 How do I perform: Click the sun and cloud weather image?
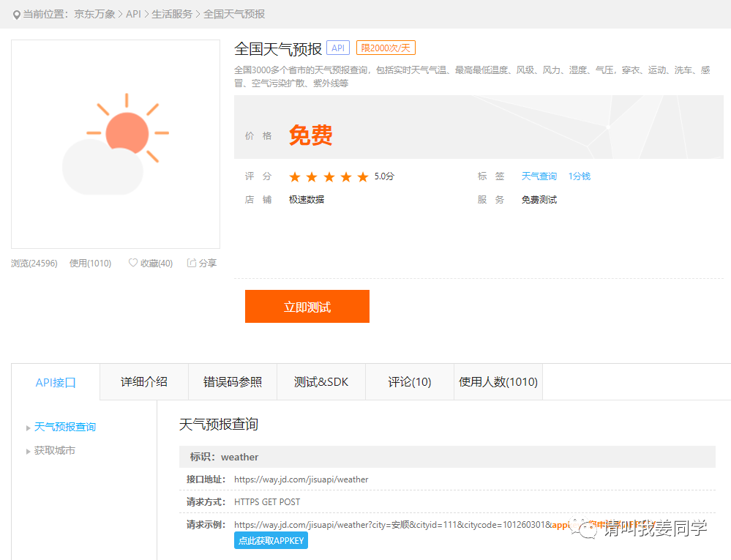click(116, 144)
